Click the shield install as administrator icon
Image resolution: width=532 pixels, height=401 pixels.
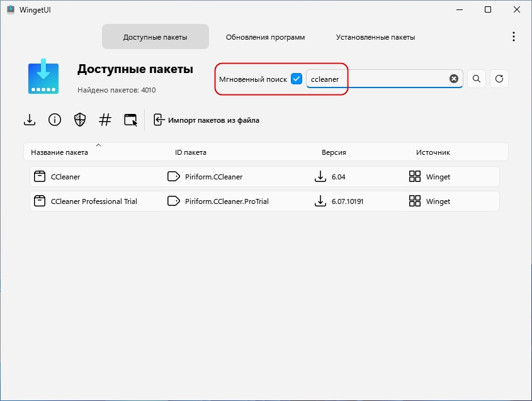(x=80, y=120)
